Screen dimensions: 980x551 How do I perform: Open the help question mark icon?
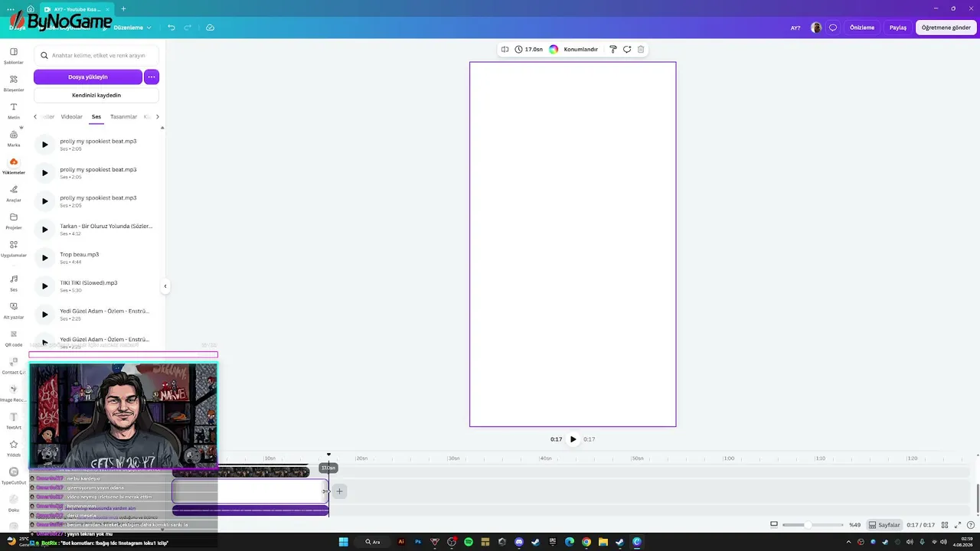[972, 525]
